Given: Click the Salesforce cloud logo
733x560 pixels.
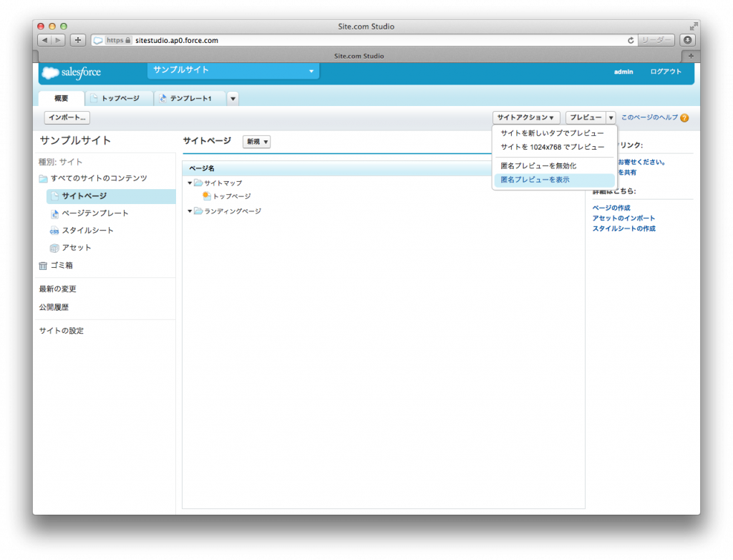Looking at the screenshot, I should coord(49,73).
